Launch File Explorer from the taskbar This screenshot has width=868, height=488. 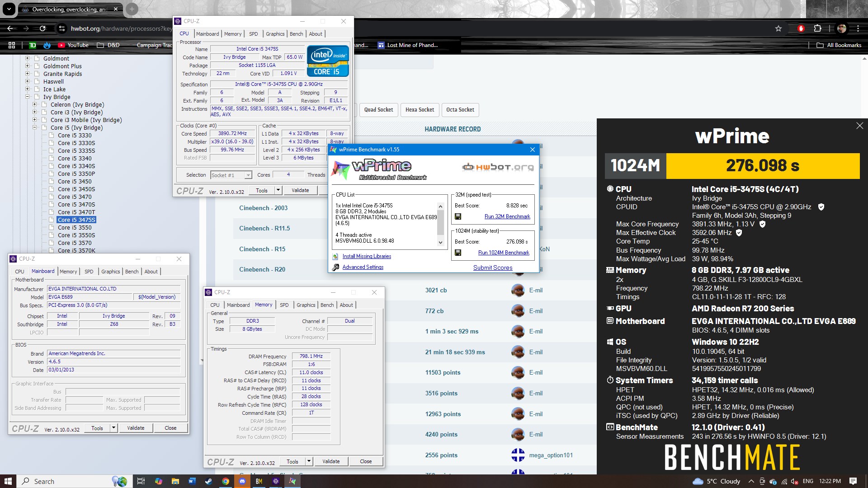click(x=175, y=481)
